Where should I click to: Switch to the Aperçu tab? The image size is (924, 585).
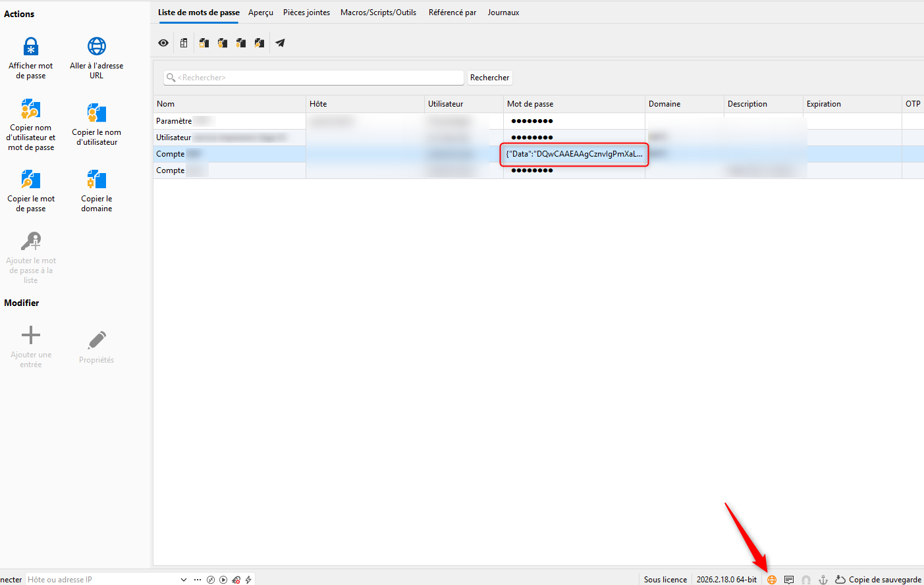(x=261, y=13)
